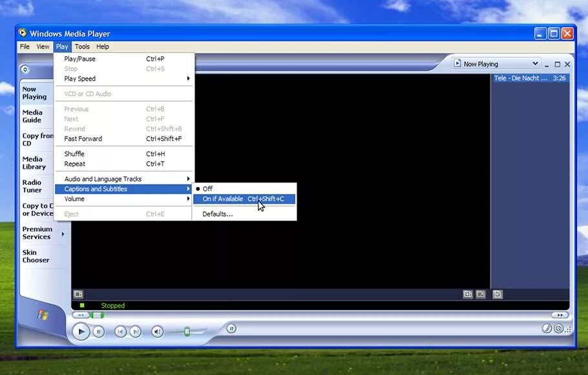Click the Play button in transport controls
588x375 pixels.
click(x=81, y=332)
